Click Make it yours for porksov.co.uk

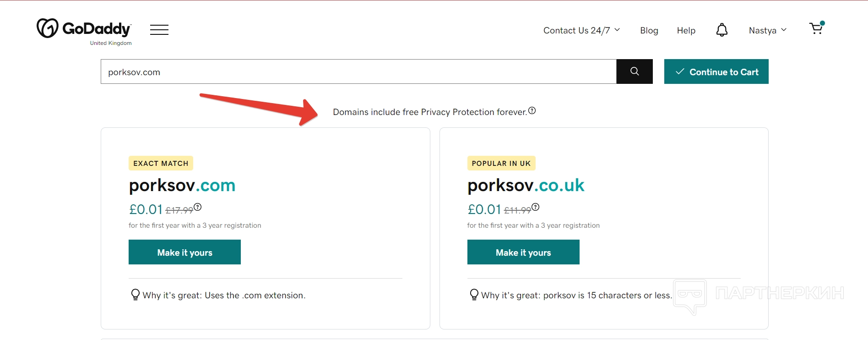click(x=523, y=252)
